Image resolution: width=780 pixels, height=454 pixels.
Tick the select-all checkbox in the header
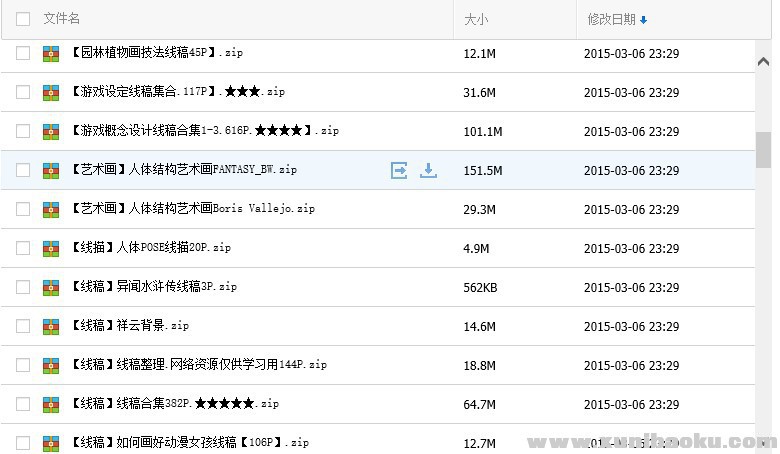[23, 19]
